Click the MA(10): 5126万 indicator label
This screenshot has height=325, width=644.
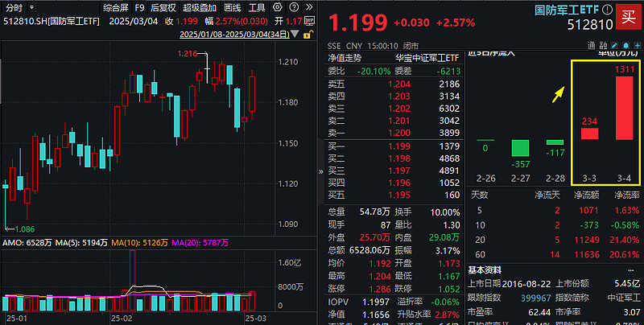point(139,243)
